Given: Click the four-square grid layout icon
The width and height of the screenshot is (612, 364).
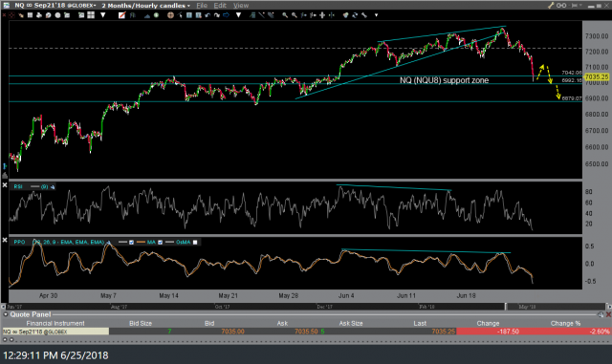Looking at the screenshot, I should click(x=91, y=15).
